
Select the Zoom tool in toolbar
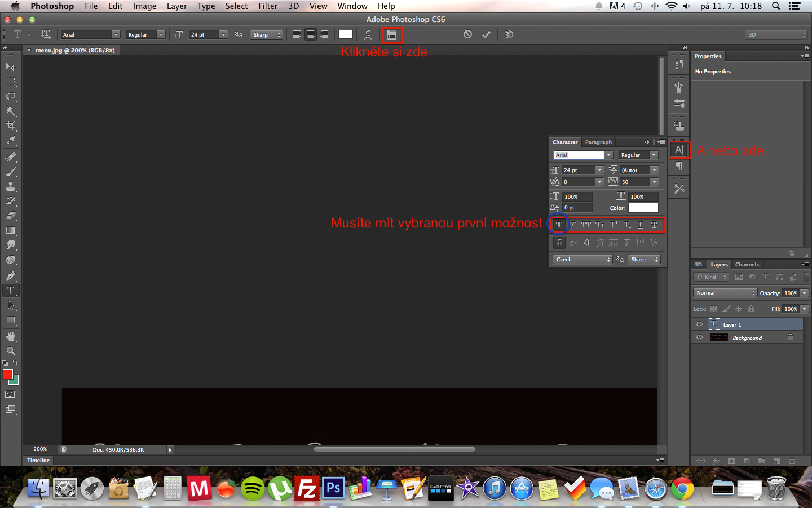click(x=11, y=351)
